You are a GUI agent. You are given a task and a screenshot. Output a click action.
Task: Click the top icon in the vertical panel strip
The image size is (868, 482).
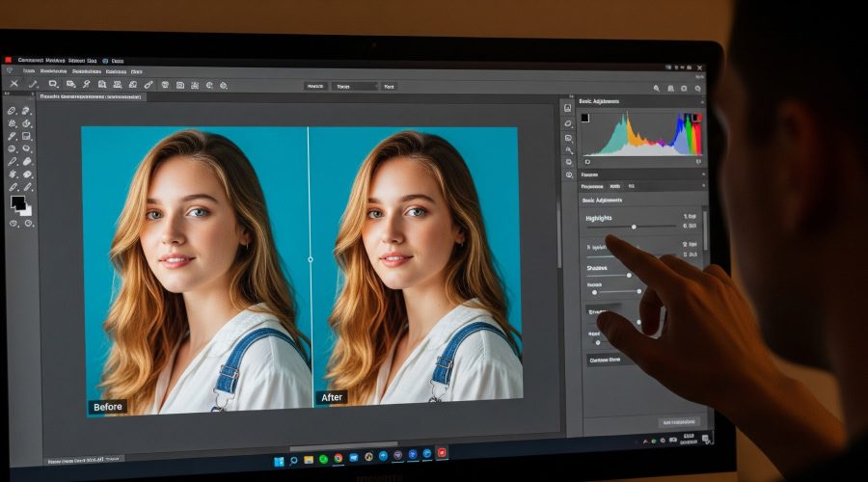[x=567, y=108]
